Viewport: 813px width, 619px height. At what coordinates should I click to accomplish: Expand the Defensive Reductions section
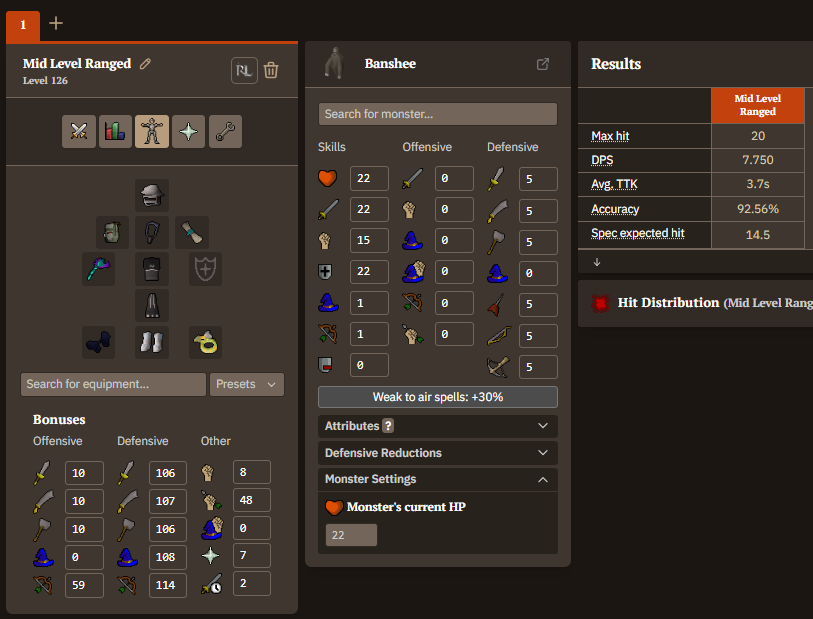pyautogui.click(x=437, y=453)
